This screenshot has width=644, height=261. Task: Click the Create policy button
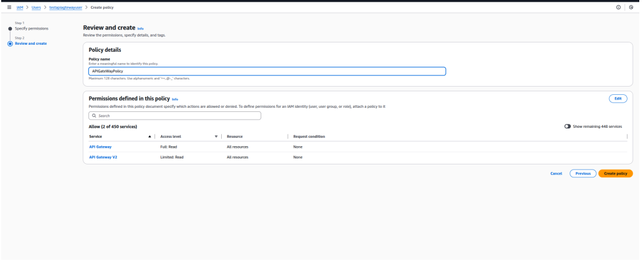615,173
